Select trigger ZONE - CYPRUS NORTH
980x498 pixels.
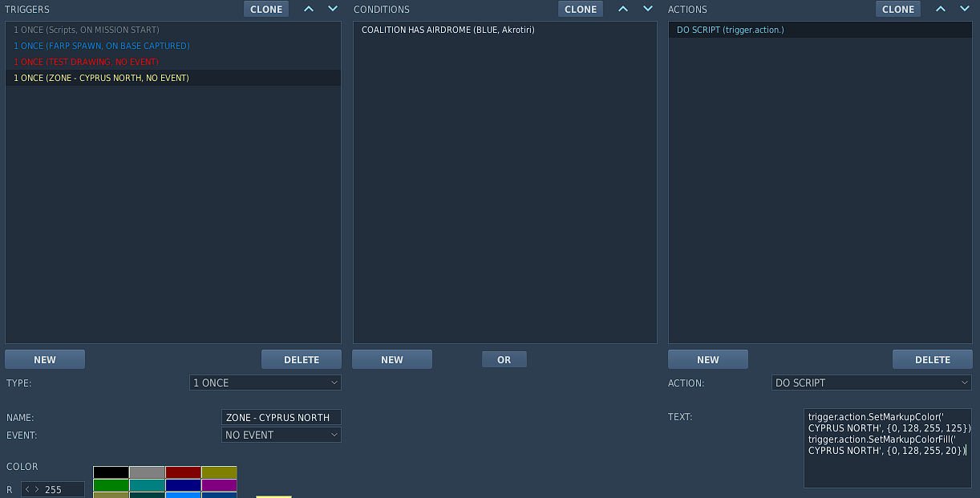click(173, 78)
